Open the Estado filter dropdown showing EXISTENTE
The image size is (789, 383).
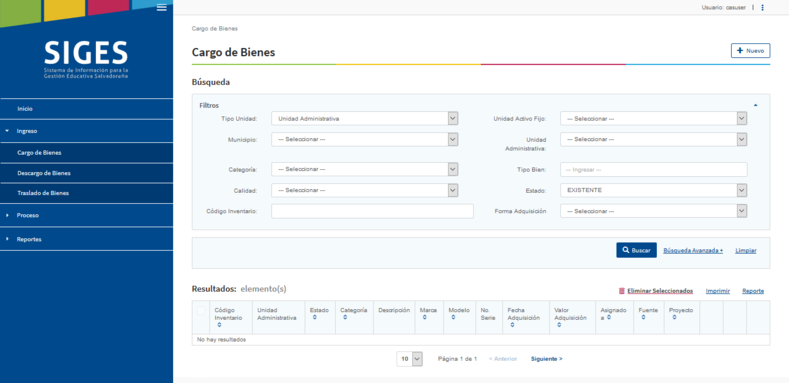pos(653,190)
